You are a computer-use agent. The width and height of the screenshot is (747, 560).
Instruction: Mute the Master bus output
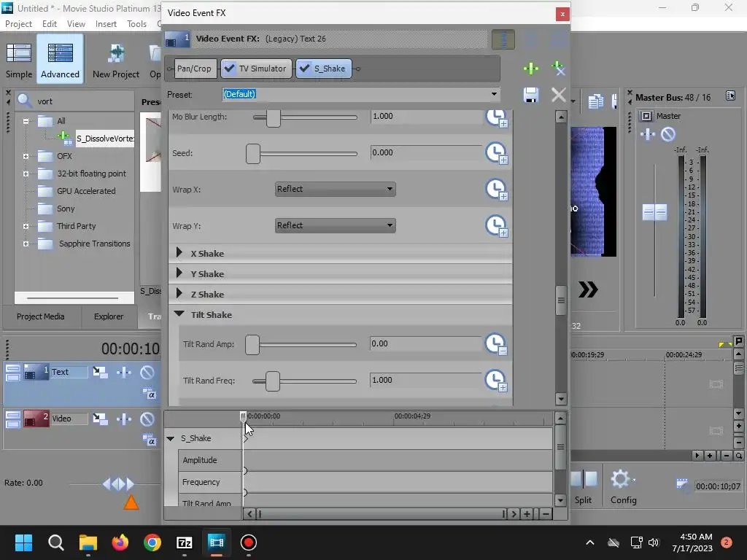pos(668,134)
